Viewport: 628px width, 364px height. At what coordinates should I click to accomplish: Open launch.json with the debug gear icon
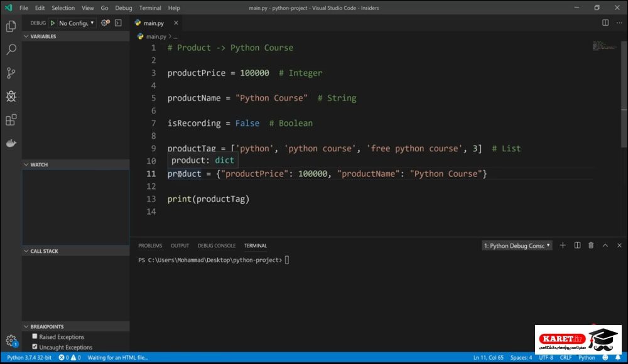click(x=105, y=23)
